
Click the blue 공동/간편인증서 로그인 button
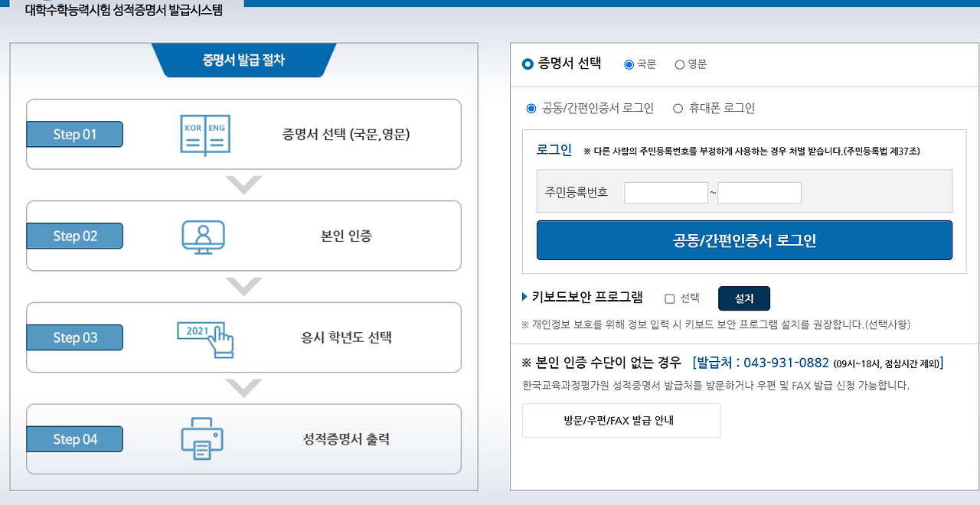pos(744,240)
